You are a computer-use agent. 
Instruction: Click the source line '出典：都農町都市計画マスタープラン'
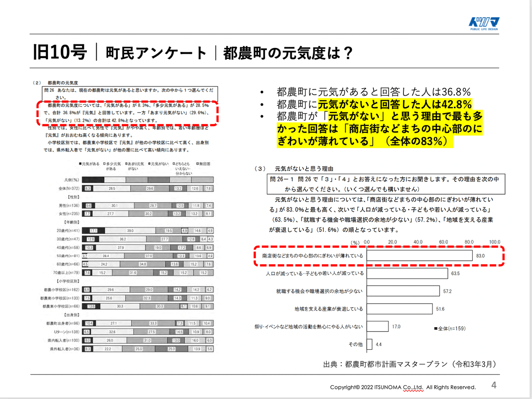[x=410, y=364]
